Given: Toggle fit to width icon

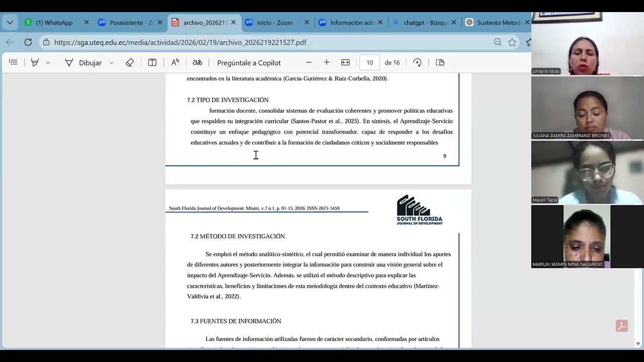Looking at the screenshot, I should (345, 62).
